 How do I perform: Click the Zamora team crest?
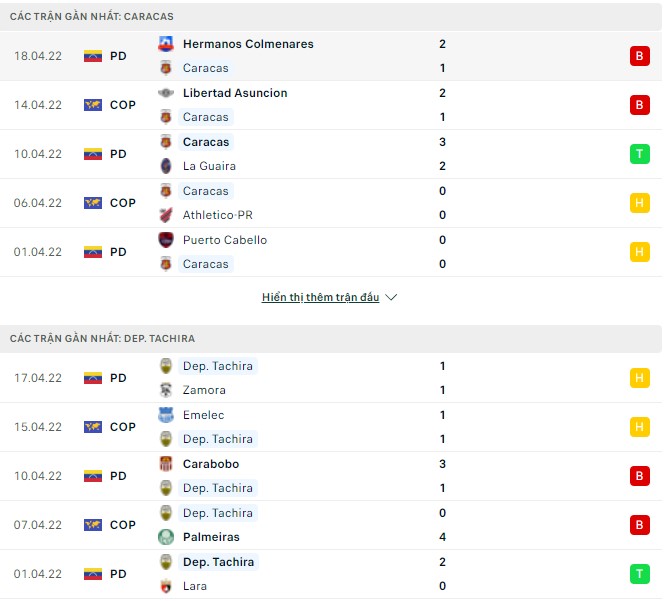[166, 390]
